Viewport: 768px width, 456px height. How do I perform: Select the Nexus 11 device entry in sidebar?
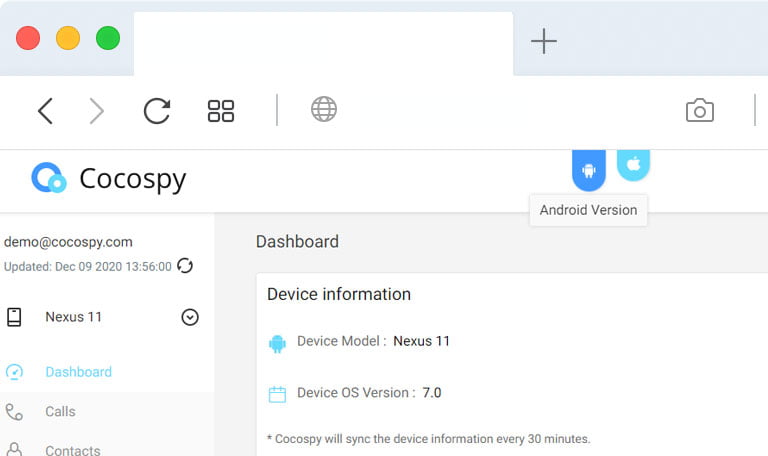102,317
